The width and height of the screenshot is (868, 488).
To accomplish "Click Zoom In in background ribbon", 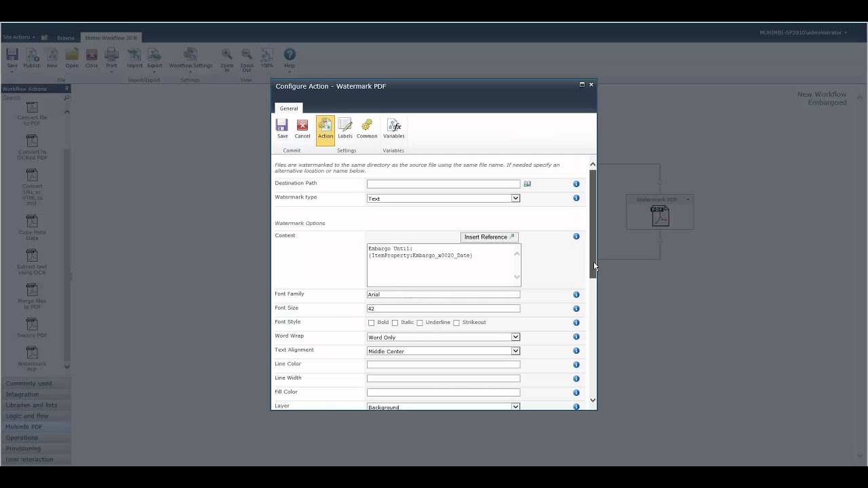I will click(x=226, y=60).
